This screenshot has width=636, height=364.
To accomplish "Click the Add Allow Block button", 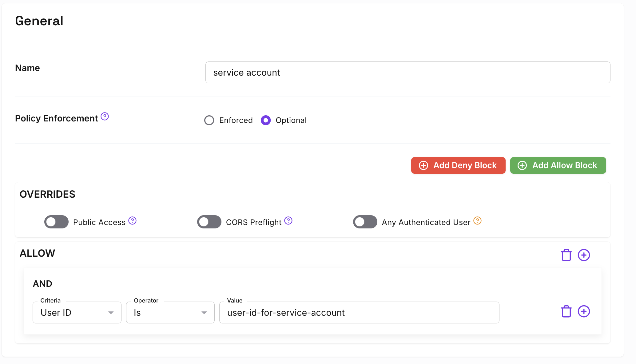I will point(558,165).
